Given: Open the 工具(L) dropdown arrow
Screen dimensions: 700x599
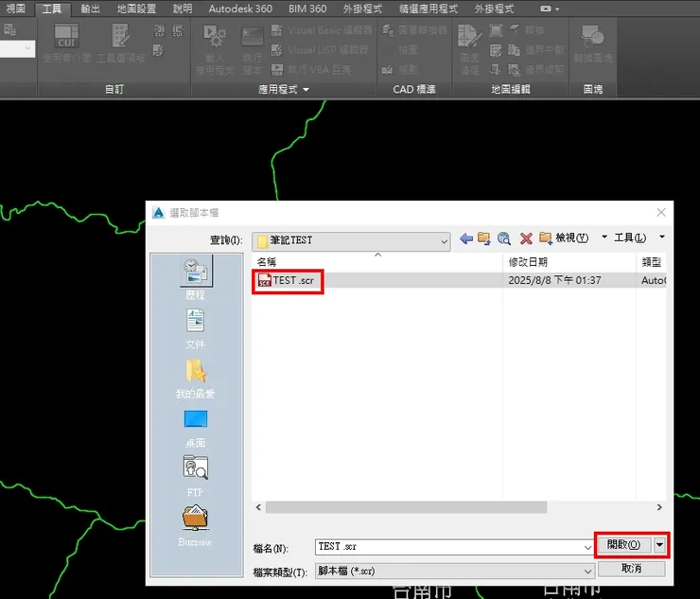Looking at the screenshot, I should pyautogui.click(x=662, y=237).
